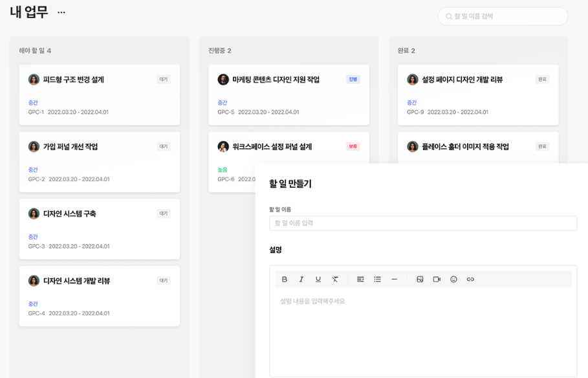
Task: Click the 대기 status badge on 가입 퍼널 개선 작업
Action: (x=164, y=147)
